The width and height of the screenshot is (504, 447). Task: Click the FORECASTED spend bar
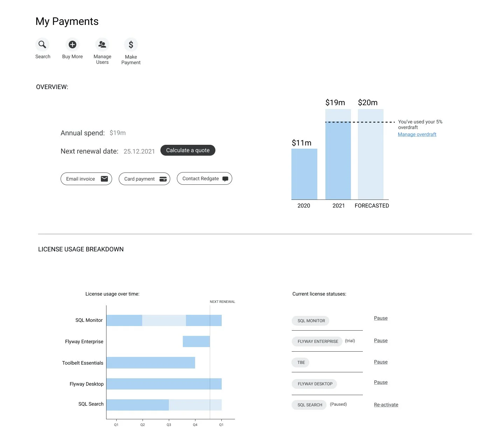[x=371, y=154]
